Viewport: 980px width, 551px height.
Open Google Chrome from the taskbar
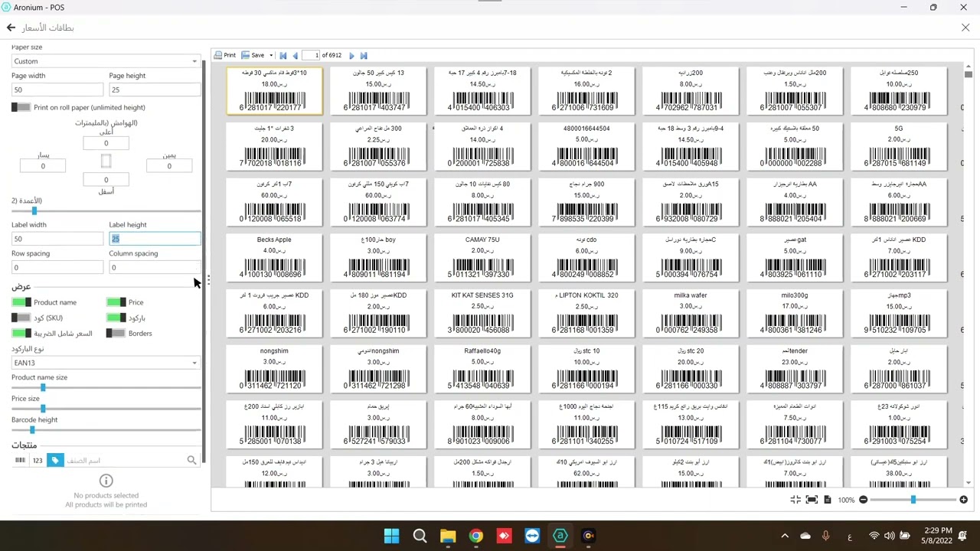(x=475, y=536)
